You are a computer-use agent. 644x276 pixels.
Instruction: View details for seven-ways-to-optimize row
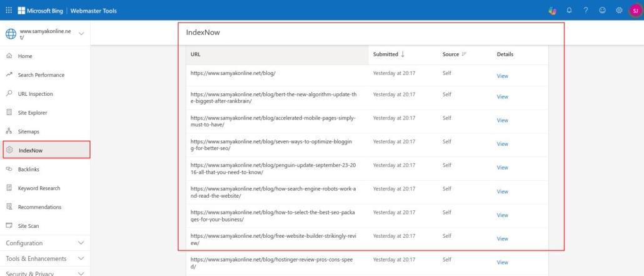pos(502,144)
